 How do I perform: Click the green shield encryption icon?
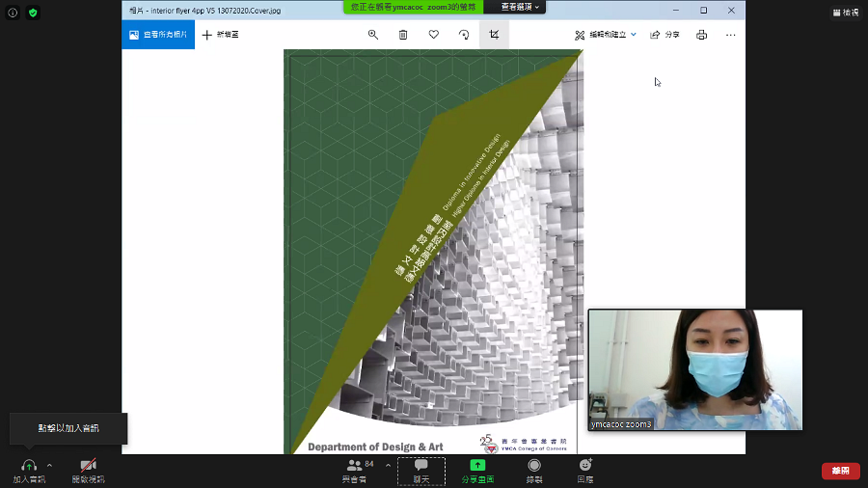click(33, 13)
